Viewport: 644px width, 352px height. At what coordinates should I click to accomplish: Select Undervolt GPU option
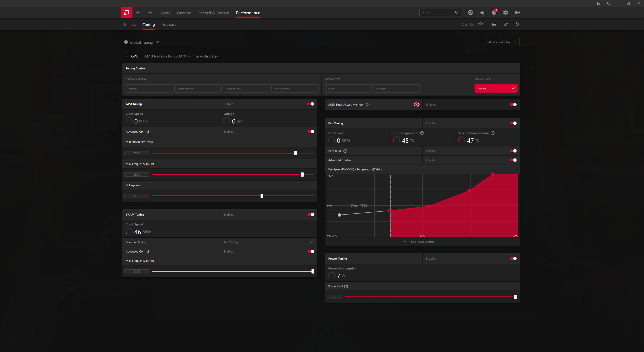pos(198,89)
